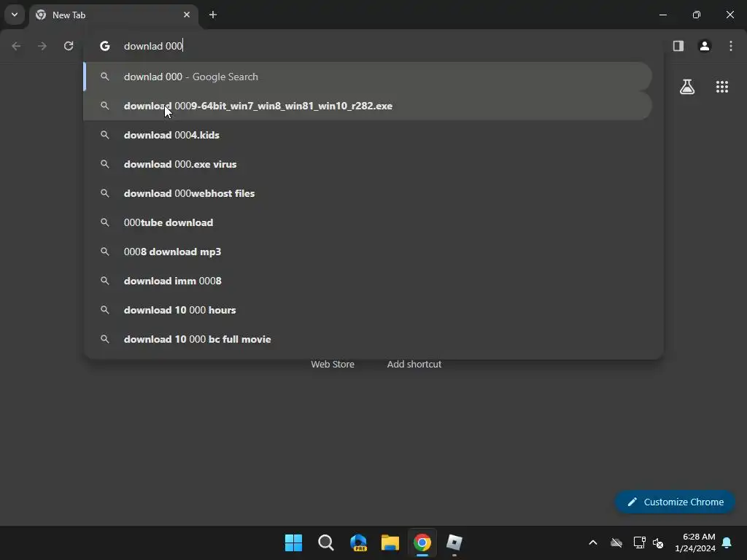Viewport: 747px width, 560px height.
Task: Open the Web Store shortcut
Action: tap(333, 365)
